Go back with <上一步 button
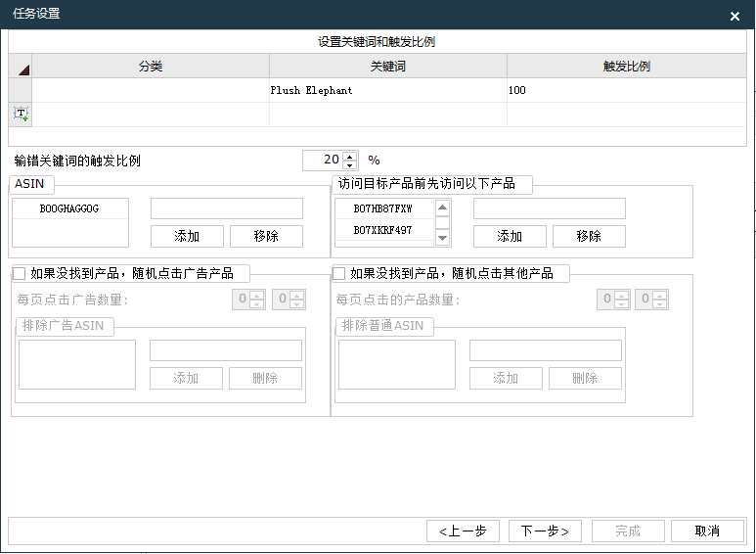The width and height of the screenshot is (756, 554). coord(463,531)
